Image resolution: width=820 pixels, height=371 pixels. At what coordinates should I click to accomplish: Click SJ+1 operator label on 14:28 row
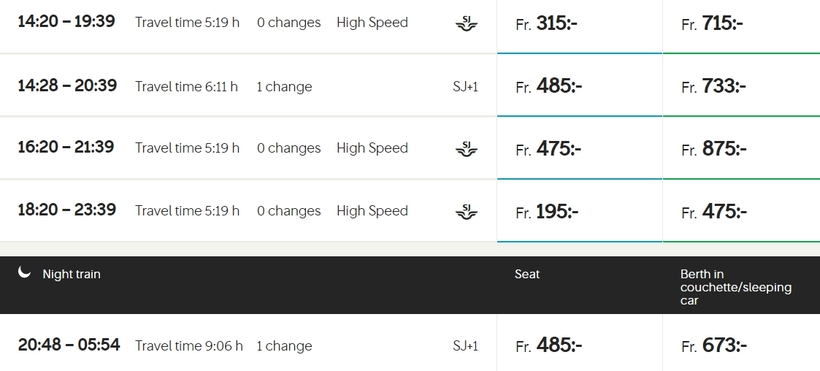tap(465, 86)
